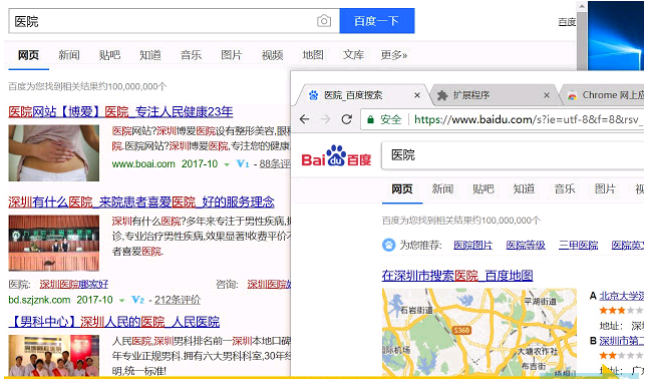Image resolution: width=645 pixels, height=379 pixels.
Task: Click the Chrome reload button
Action: [x=347, y=119]
